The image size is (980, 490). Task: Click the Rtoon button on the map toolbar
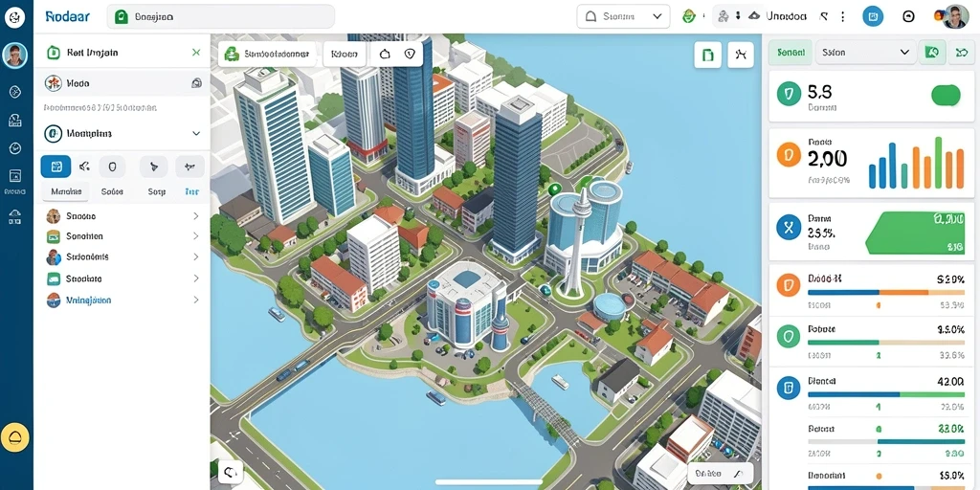click(x=345, y=55)
